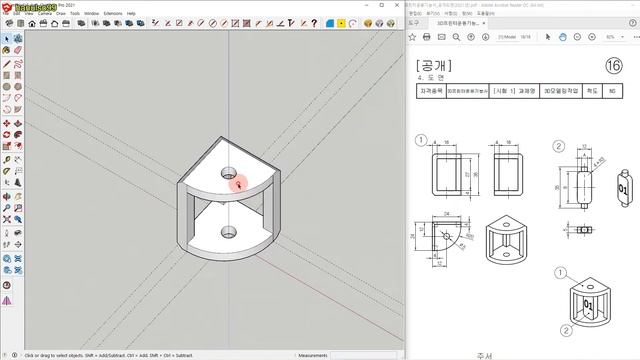Switch to the 도구 tab in Acrobat
640x360 pixels.
[413, 23]
